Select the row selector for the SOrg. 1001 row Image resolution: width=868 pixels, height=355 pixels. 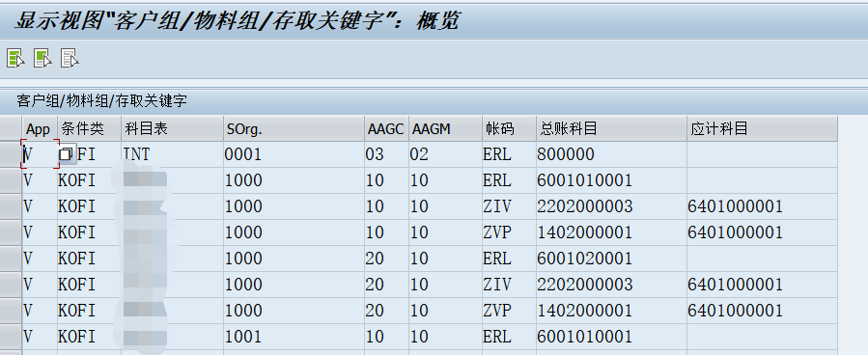point(11,337)
